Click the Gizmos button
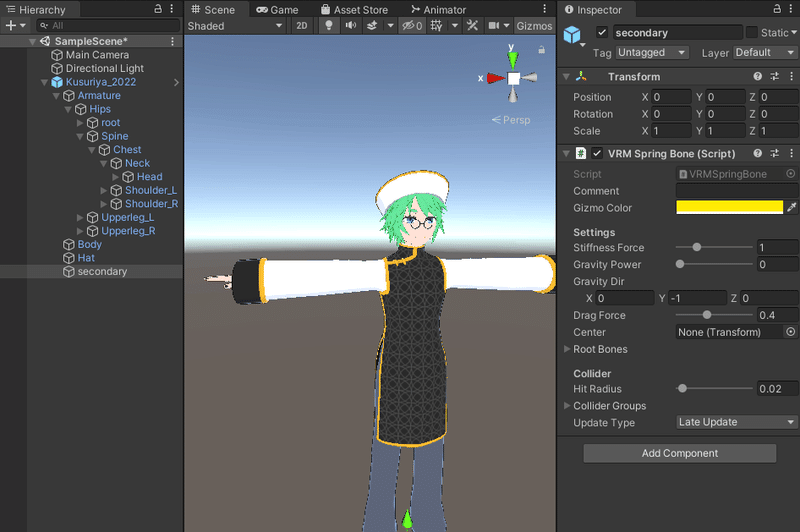 point(534,26)
